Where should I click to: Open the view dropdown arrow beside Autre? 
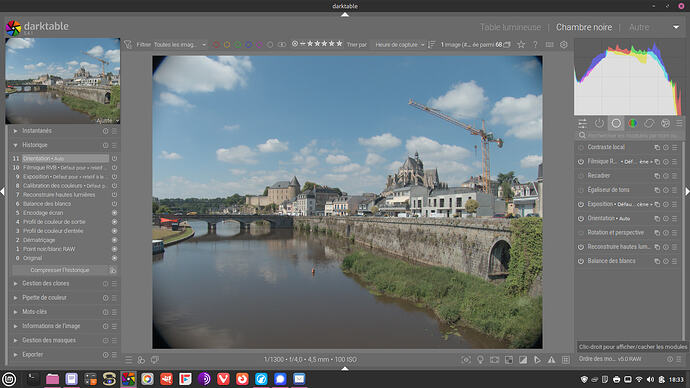click(x=676, y=27)
